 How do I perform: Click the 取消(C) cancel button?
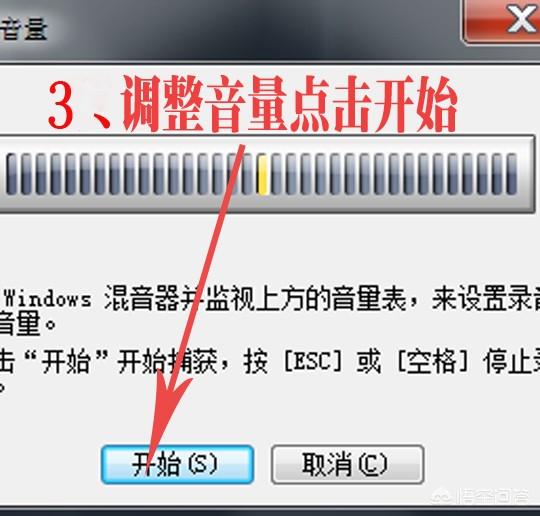[x=347, y=464]
